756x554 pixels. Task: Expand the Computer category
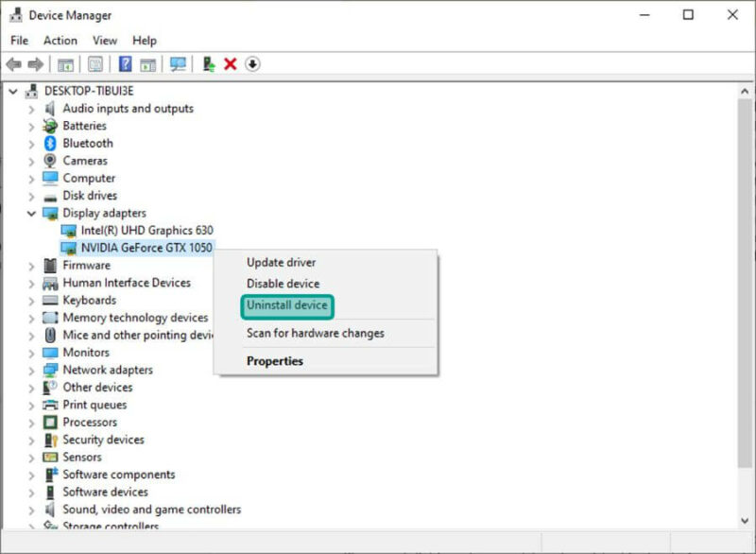(31, 179)
